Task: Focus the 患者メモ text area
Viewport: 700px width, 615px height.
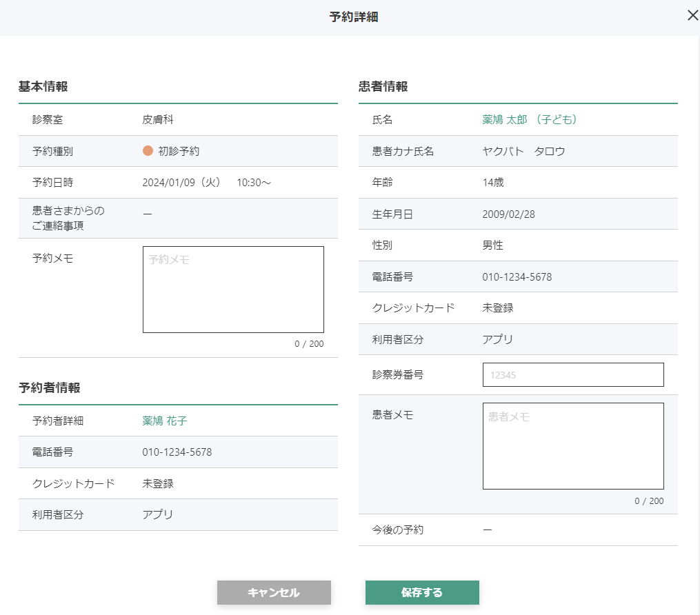Action: click(x=573, y=446)
